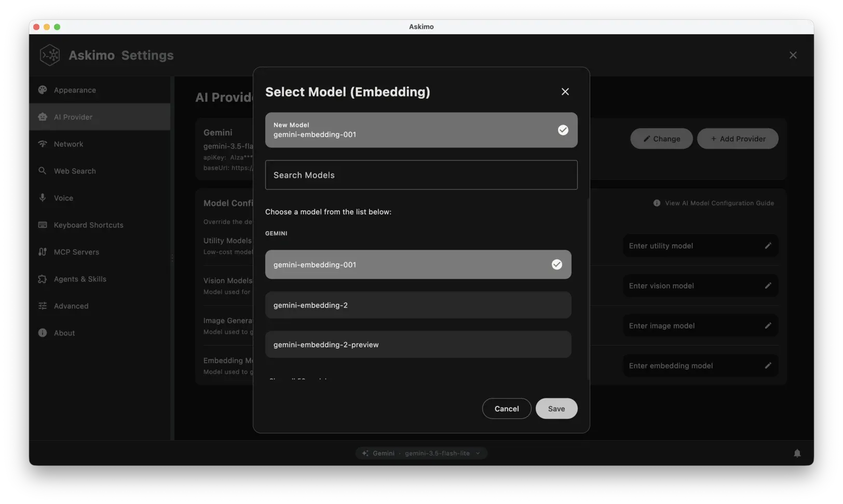Image resolution: width=843 pixels, height=504 pixels.
Task: Edit image model with pencil icon
Action: 768,325
